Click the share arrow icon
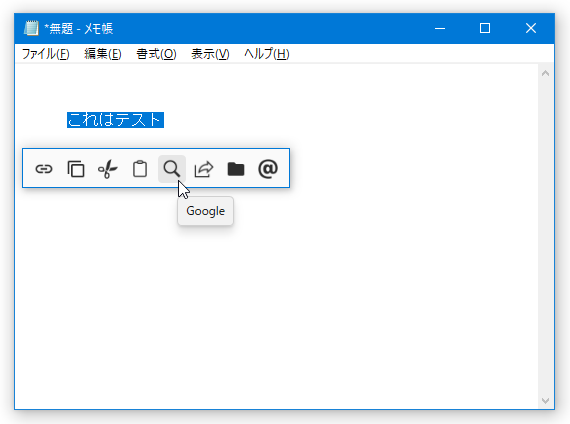570x424 pixels. (x=204, y=169)
